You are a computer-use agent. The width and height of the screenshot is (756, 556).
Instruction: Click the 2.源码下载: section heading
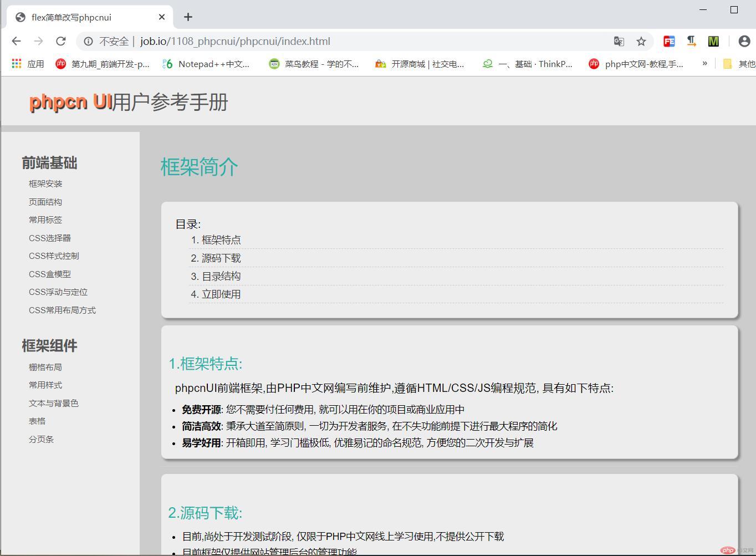tap(206, 513)
